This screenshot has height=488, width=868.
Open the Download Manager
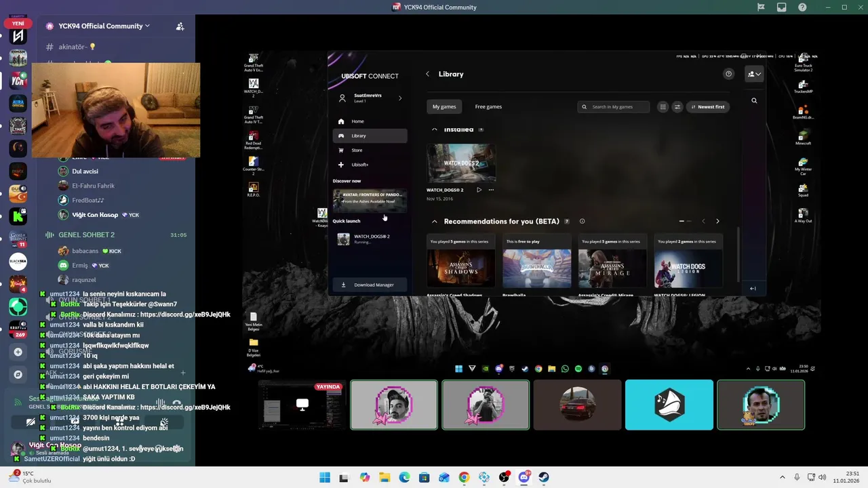click(x=370, y=285)
